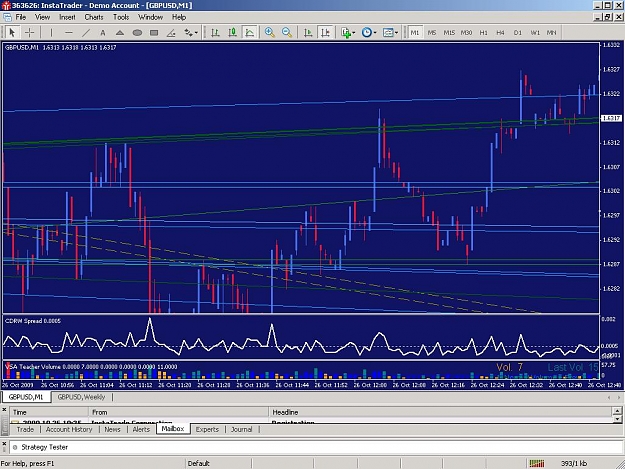Open the File menu
625x469 pixels.
(21, 17)
